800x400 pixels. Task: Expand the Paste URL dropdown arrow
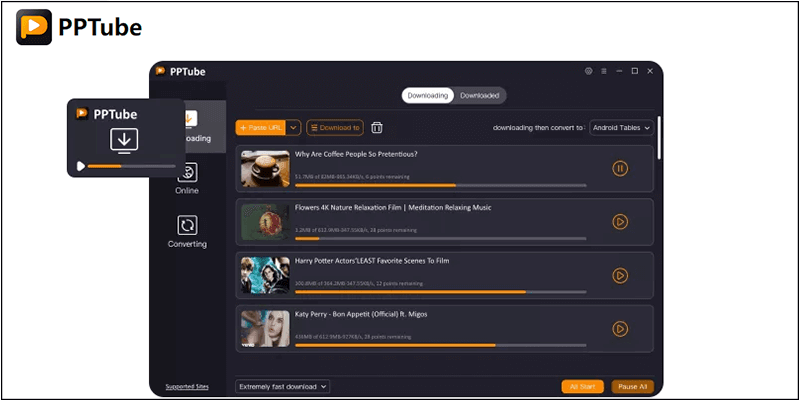[293, 128]
